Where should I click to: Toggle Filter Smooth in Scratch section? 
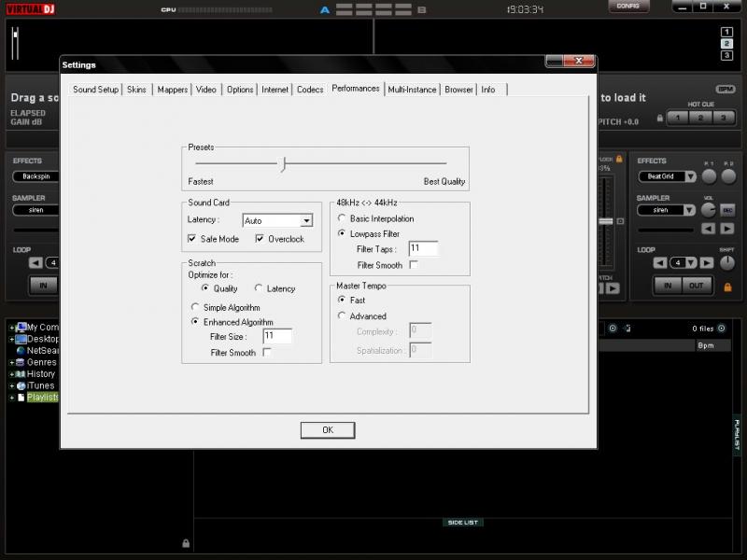point(267,353)
